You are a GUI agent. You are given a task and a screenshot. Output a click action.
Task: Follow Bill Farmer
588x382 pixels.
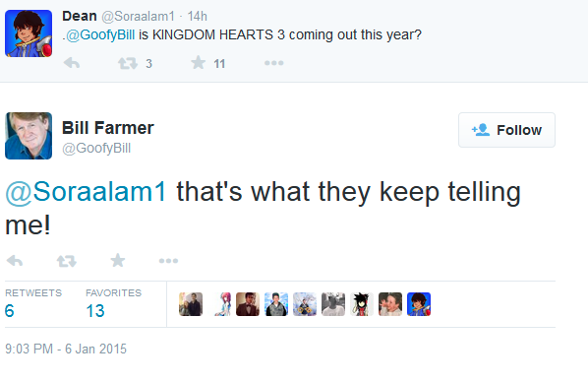tap(506, 130)
